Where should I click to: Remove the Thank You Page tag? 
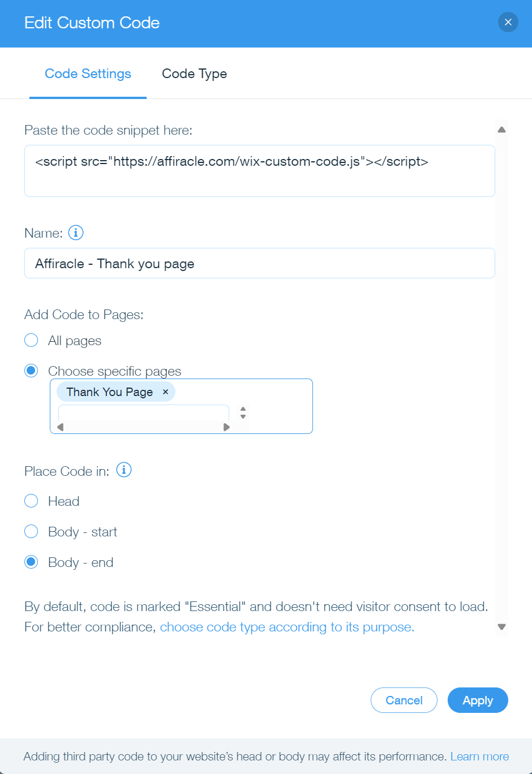(165, 392)
